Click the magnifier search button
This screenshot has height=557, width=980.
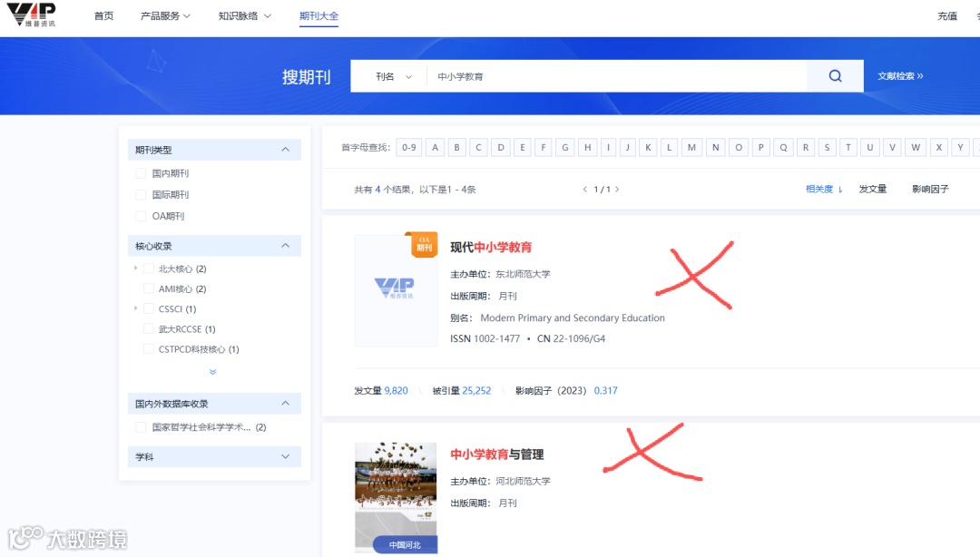[835, 76]
